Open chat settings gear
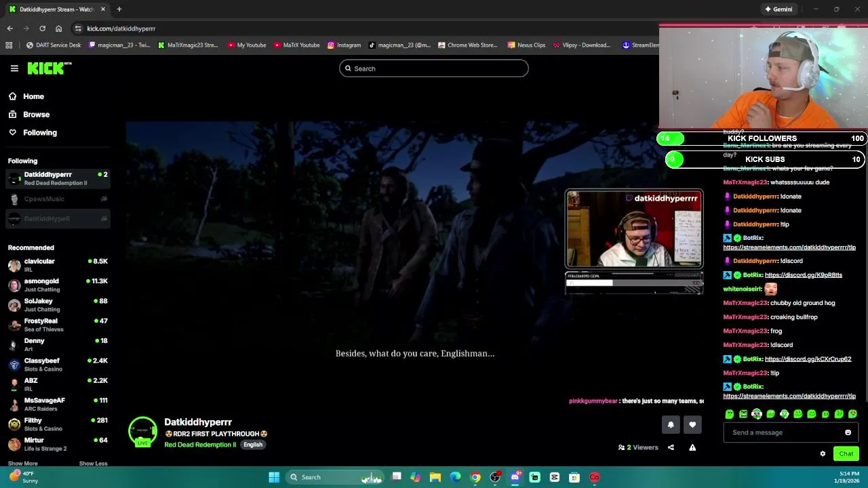 coord(823,454)
